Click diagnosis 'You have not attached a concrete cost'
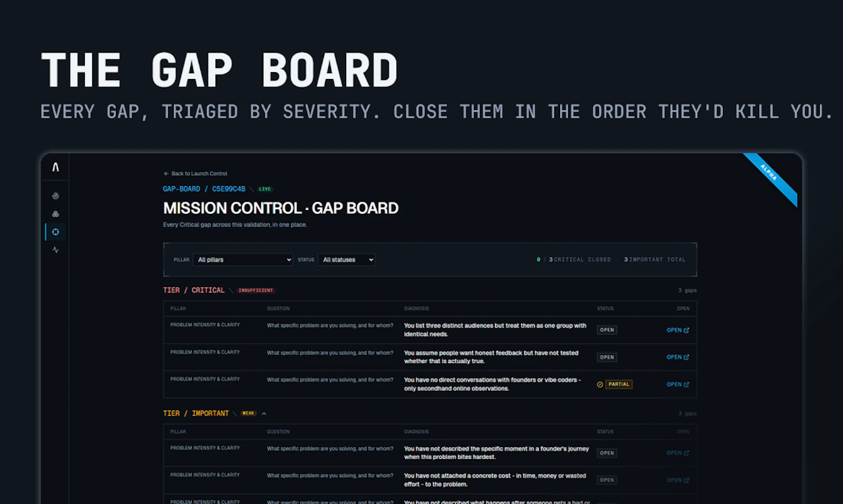Viewport: 843px width, 504px height. 495,480
